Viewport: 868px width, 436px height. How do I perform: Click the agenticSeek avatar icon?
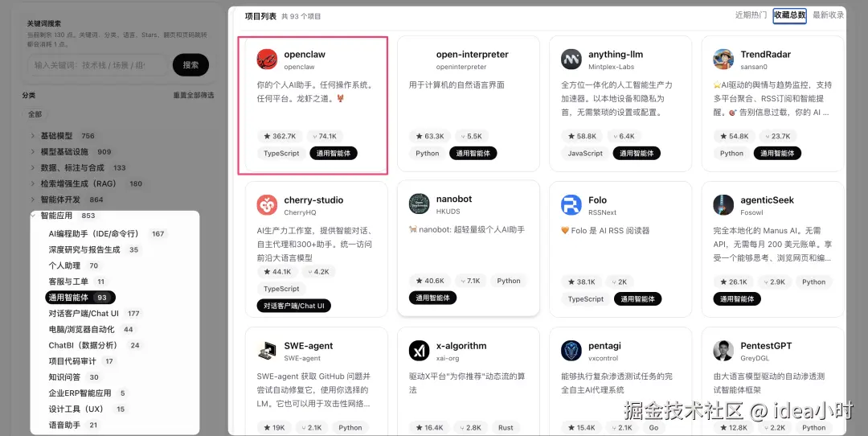point(723,205)
